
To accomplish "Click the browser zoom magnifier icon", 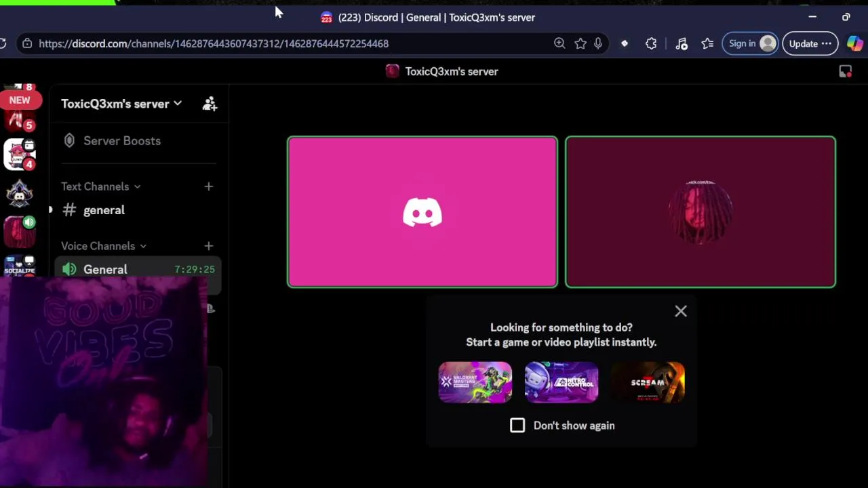I will click(x=559, y=43).
